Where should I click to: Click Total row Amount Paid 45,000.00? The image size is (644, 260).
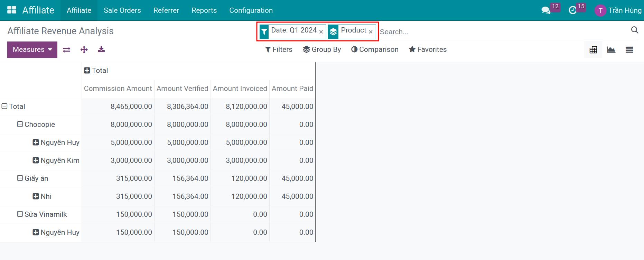(x=292, y=106)
